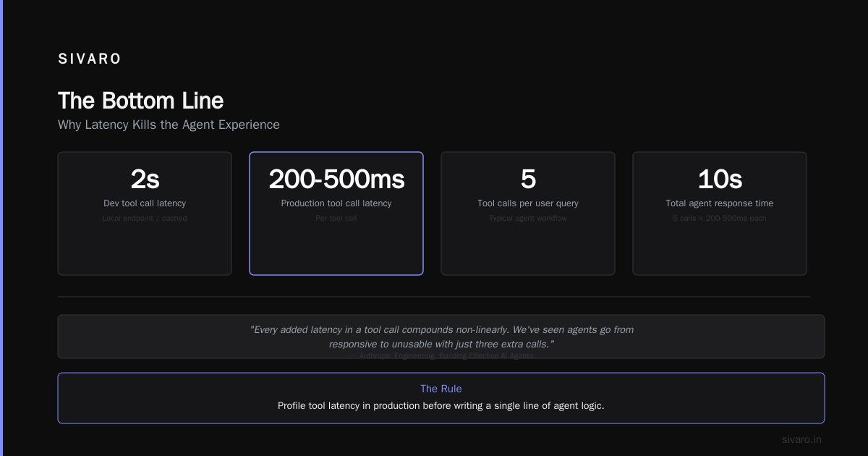Select the "Production tool call latency" label
Viewport: 868px width, 456px height.
click(x=336, y=203)
